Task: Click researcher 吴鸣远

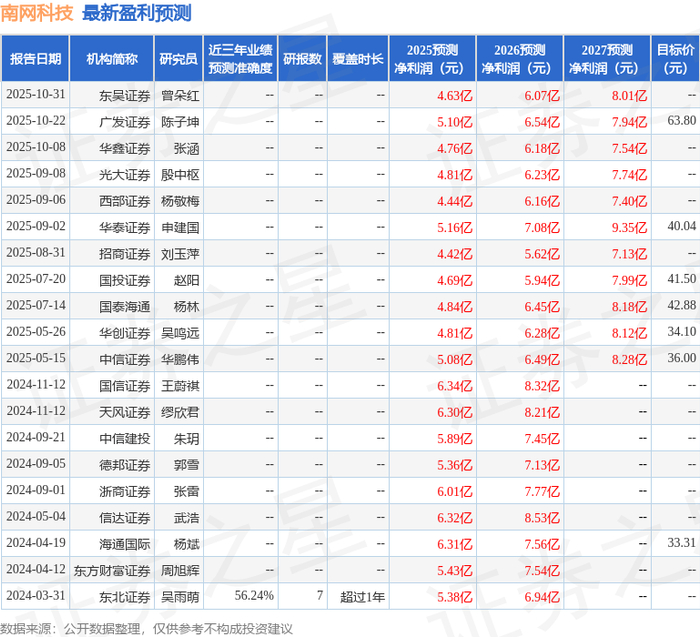Action: coord(180,333)
